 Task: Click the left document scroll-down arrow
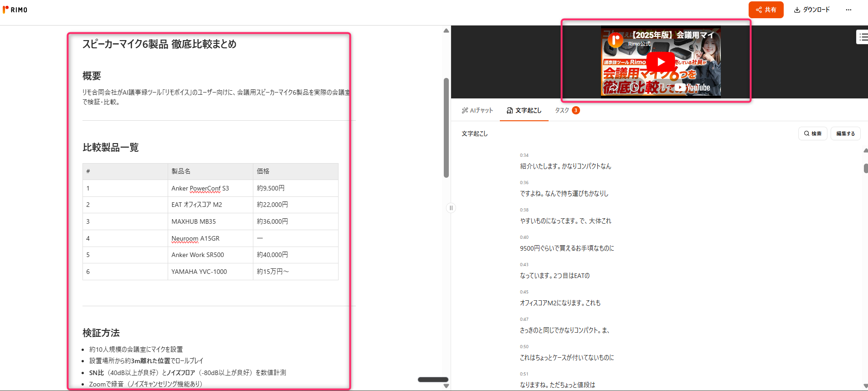click(x=446, y=386)
